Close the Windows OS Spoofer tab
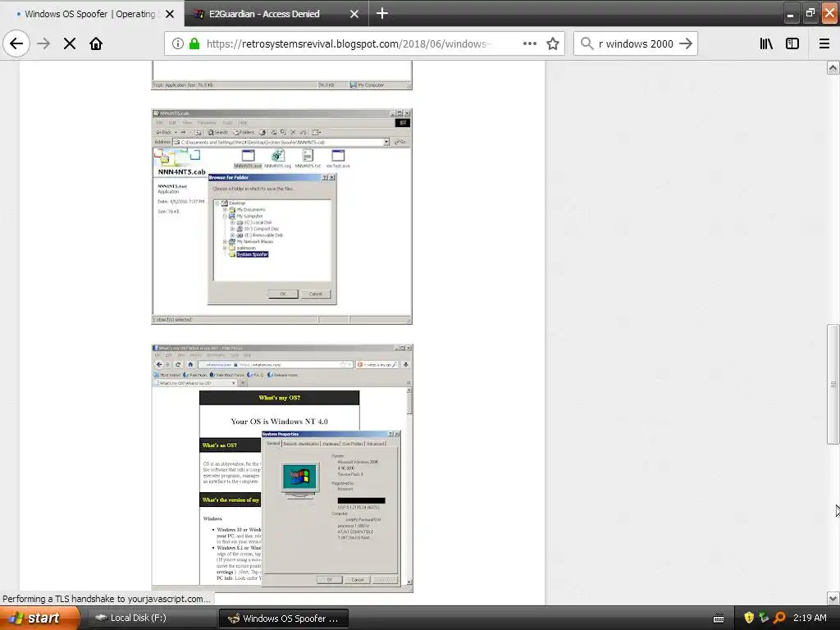Image resolution: width=840 pixels, height=630 pixels. coord(170,14)
